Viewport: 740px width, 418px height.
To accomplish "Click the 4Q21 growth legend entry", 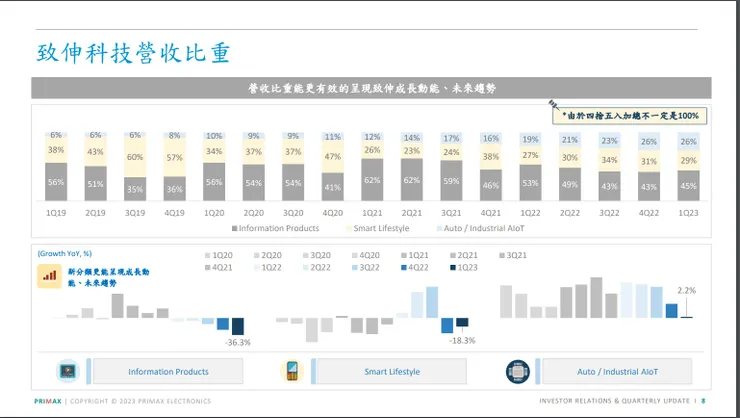I will pos(219,268).
